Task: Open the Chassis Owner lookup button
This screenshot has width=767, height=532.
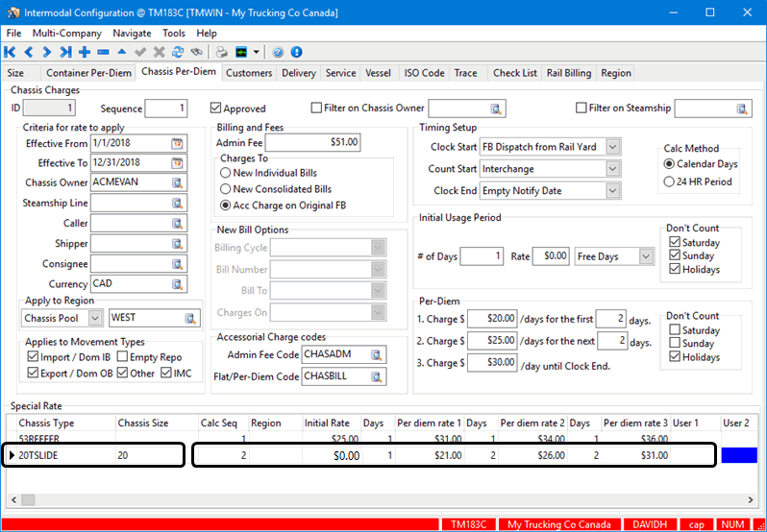Action: point(177,182)
